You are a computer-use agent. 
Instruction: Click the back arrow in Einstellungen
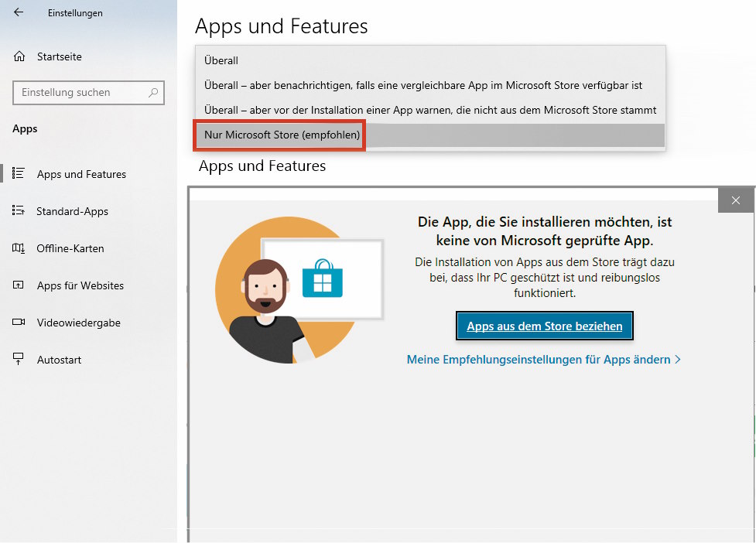[19, 12]
